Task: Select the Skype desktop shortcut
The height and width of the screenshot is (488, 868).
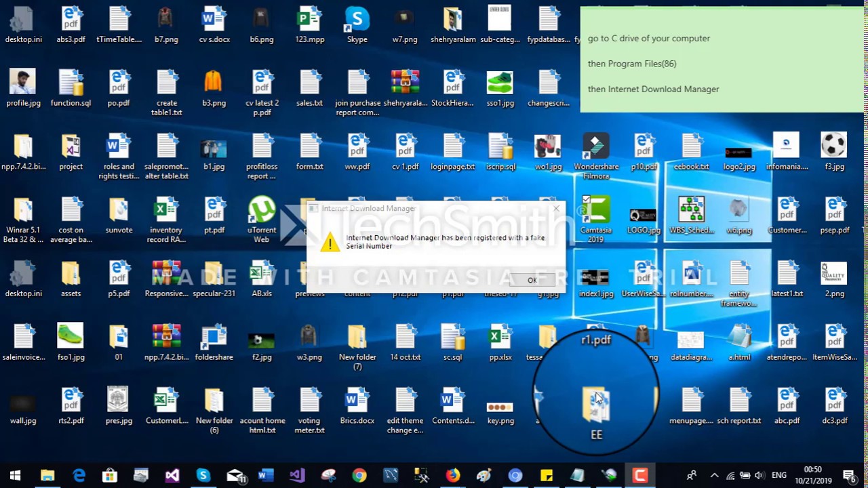Action: [x=357, y=25]
